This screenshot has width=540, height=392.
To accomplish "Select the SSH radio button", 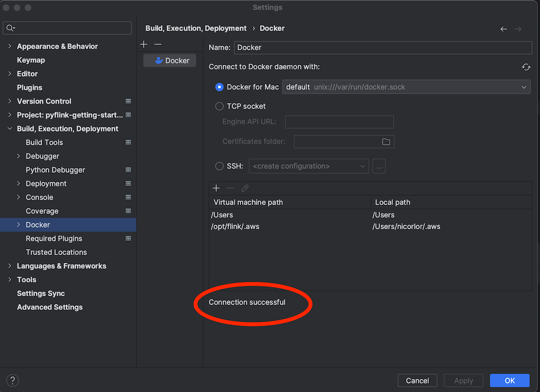I will coord(219,166).
